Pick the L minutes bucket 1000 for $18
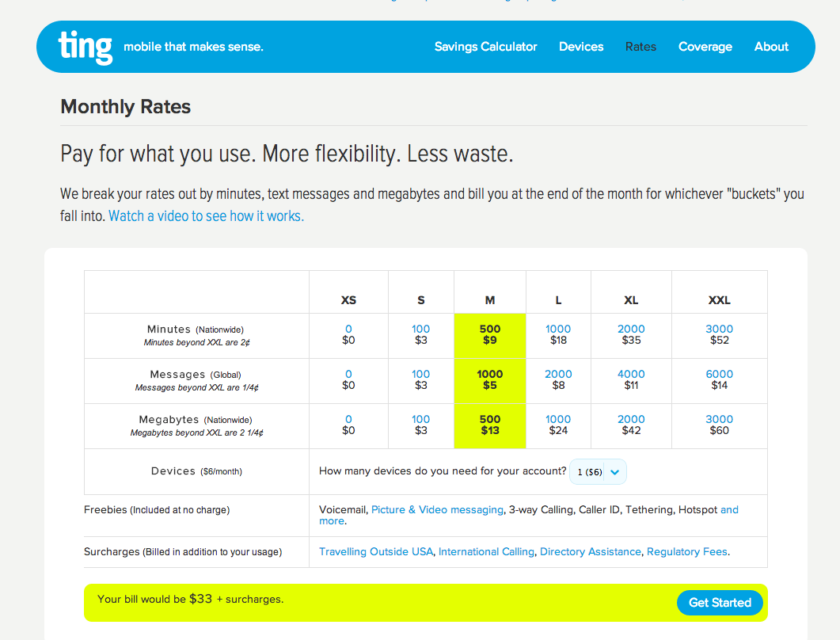The width and height of the screenshot is (840, 640). (x=558, y=334)
